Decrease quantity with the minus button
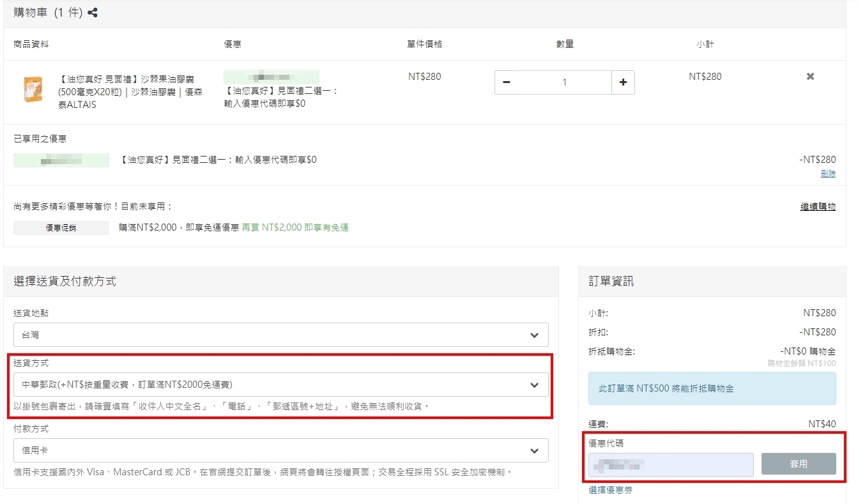This screenshot has width=858, height=504. (507, 82)
